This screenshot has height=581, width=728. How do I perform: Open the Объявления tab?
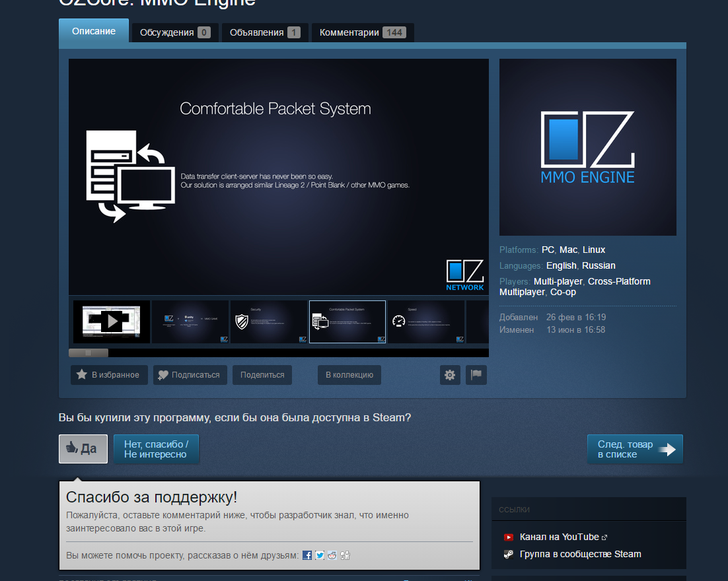point(265,32)
